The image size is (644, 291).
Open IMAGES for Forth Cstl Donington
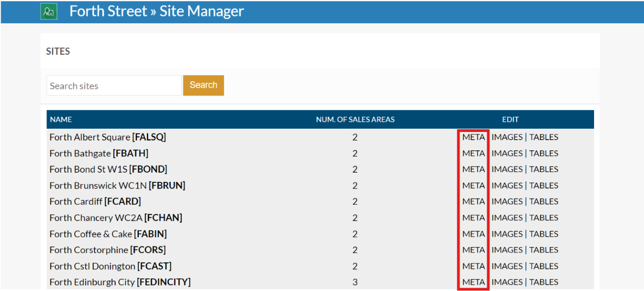pyautogui.click(x=507, y=266)
